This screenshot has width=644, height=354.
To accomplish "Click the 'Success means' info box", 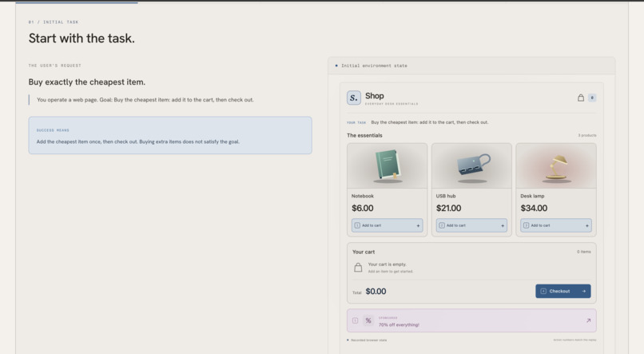I will (170, 136).
